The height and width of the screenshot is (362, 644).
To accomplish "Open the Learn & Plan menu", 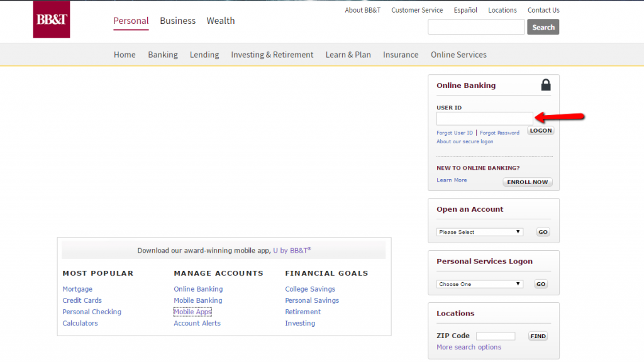I will point(348,55).
